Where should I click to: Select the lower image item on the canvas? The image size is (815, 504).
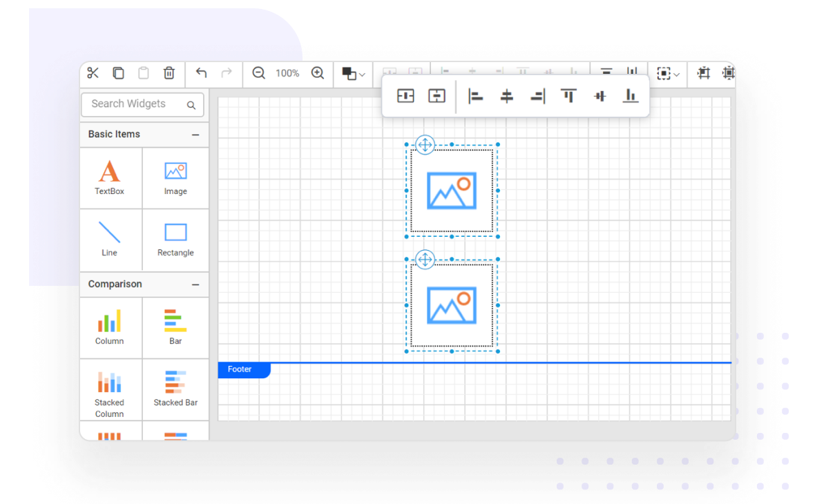click(452, 305)
